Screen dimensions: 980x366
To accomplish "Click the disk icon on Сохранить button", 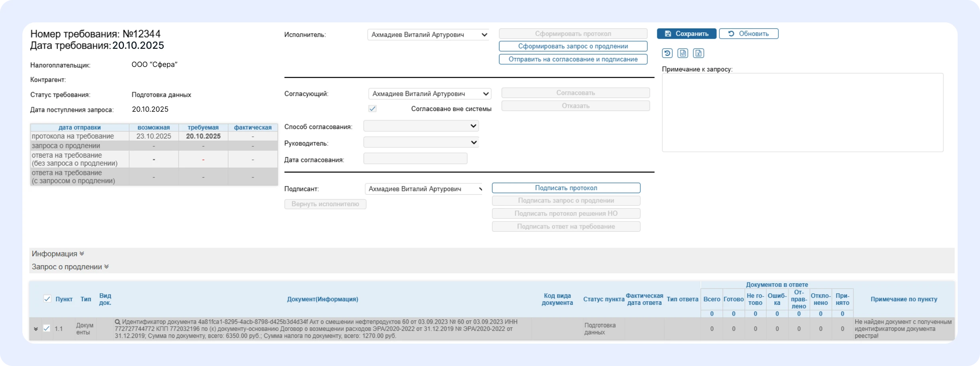I will point(668,34).
